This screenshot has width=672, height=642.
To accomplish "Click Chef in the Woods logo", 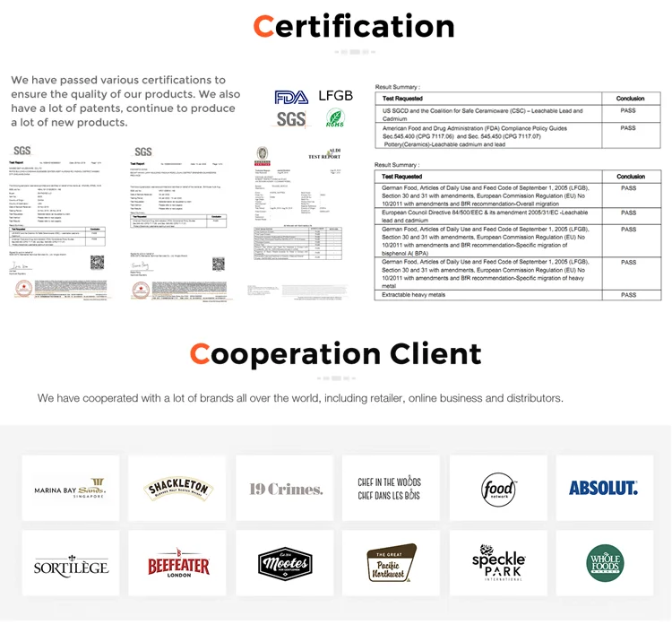I will pos(391,488).
